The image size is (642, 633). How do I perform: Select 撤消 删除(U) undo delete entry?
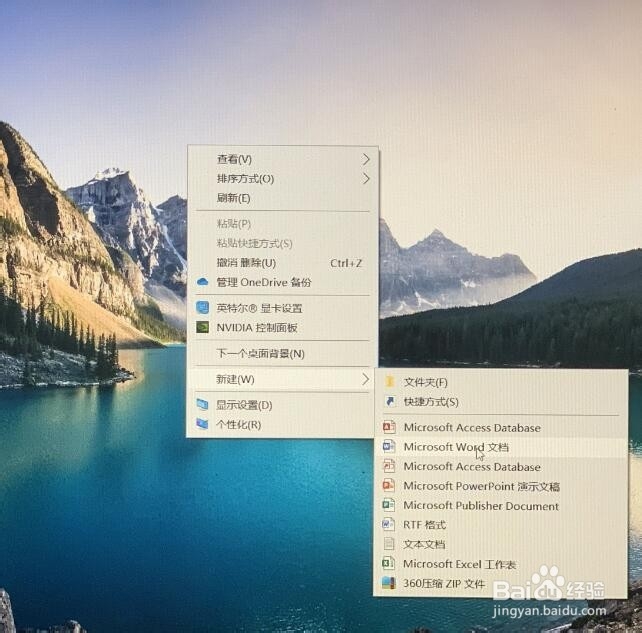click(x=283, y=263)
